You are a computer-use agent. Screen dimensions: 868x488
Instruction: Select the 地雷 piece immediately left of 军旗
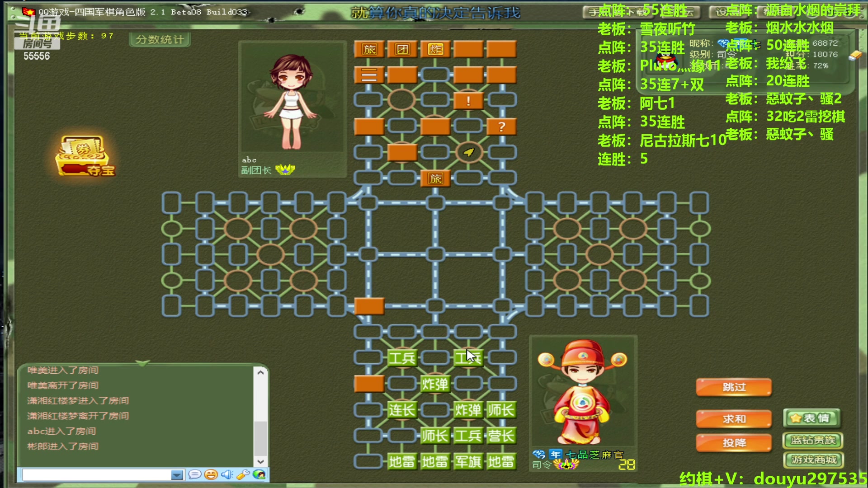435,462
